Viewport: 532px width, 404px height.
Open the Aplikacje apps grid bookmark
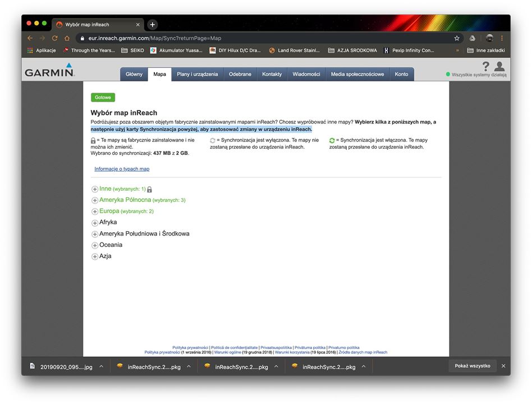[42, 50]
